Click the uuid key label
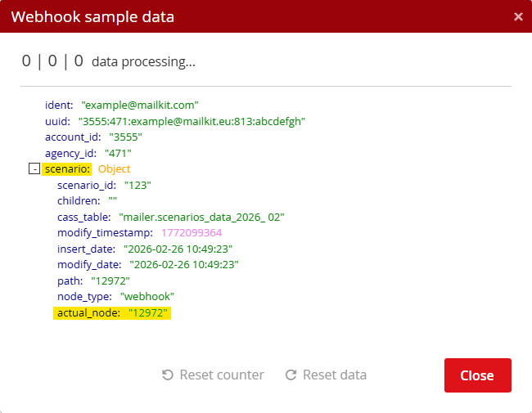 point(57,121)
